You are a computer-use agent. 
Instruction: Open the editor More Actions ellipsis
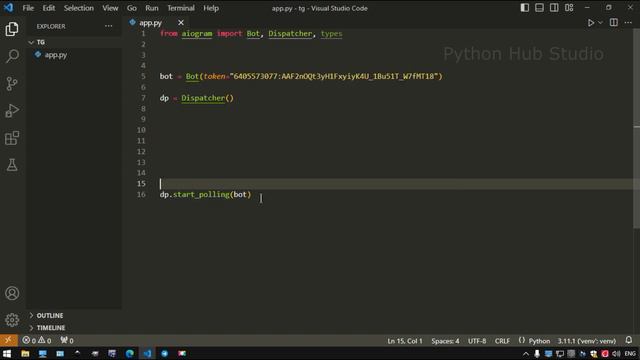click(628, 23)
